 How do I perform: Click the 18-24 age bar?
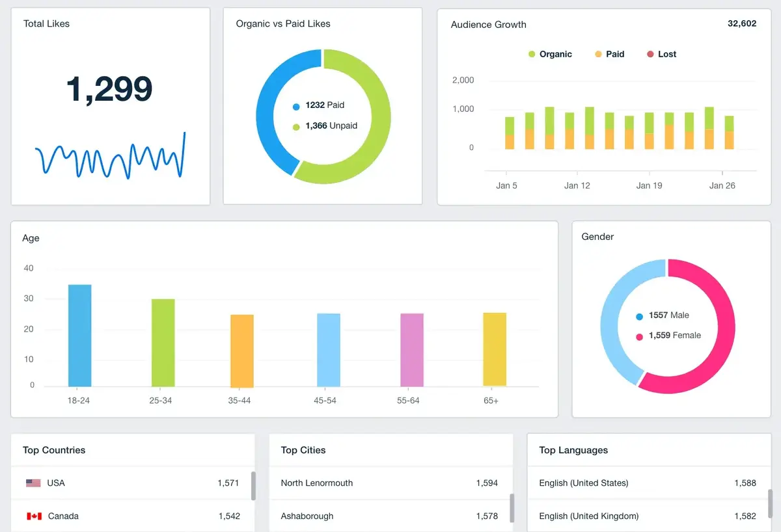coord(80,336)
